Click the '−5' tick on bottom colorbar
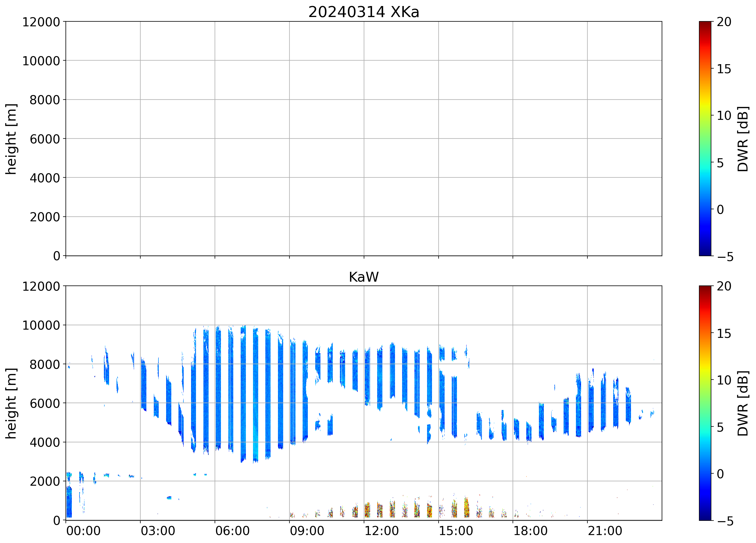 coord(725,521)
